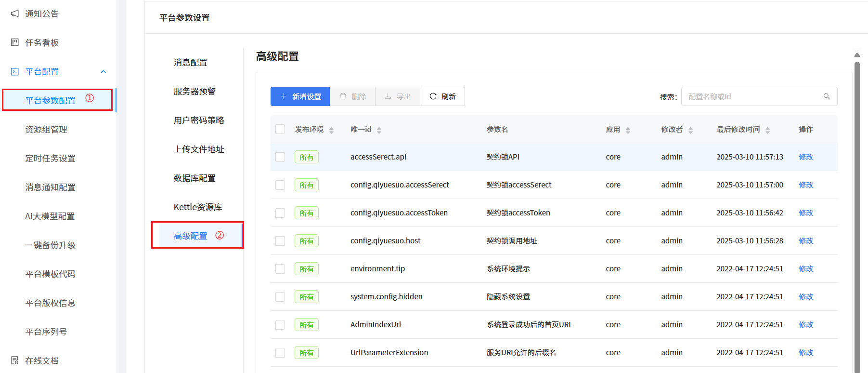868x373 pixels.
Task: Sort by 发布环境 column arrows
Action: [331, 130]
